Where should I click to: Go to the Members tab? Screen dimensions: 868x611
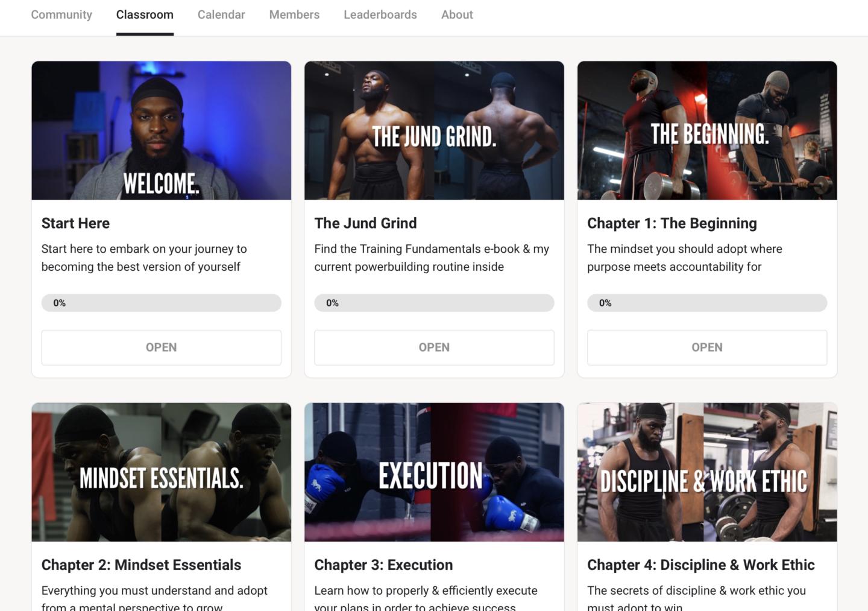coord(294,14)
